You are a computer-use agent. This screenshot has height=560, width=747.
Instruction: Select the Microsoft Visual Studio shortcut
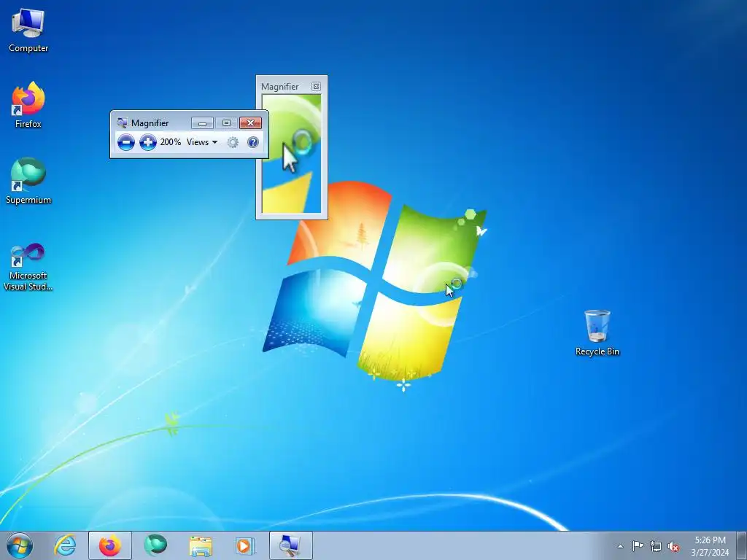coord(28,267)
